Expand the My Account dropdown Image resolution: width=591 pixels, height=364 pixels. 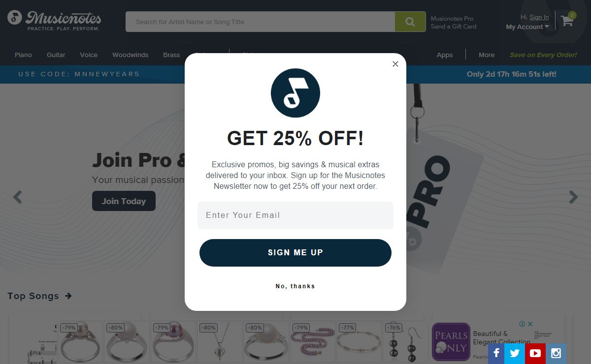(x=527, y=27)
